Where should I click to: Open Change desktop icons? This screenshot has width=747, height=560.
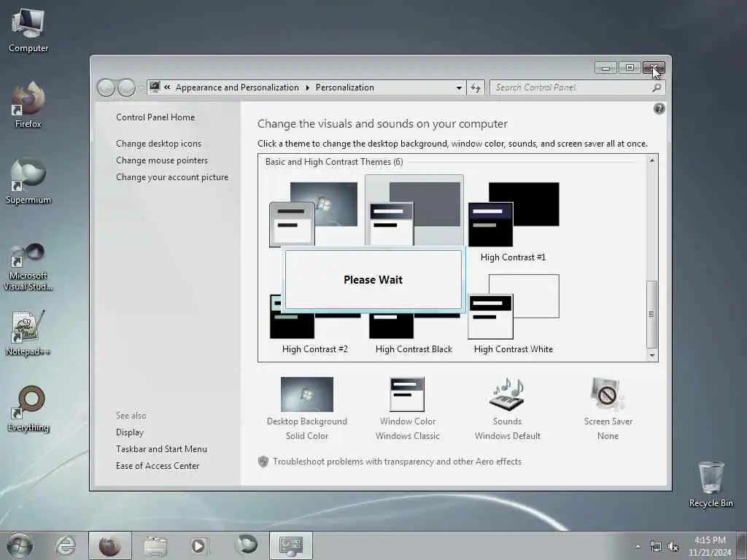tap(158, 144)
